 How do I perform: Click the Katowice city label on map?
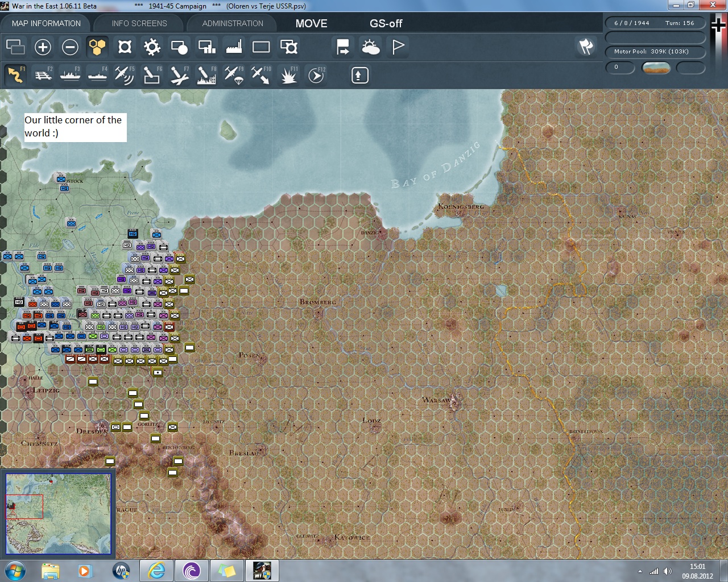[352, 537]
